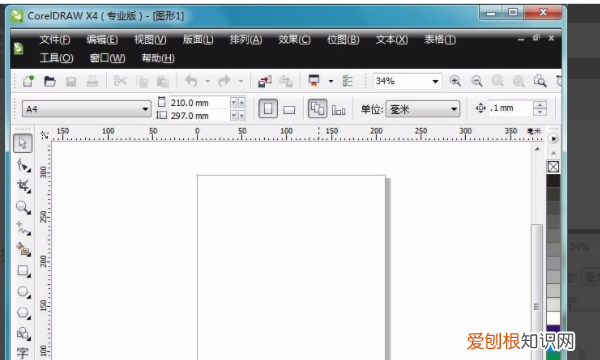Click the Paste clipboard icon
Screen dimensions: 600x360
coord(163,81)
